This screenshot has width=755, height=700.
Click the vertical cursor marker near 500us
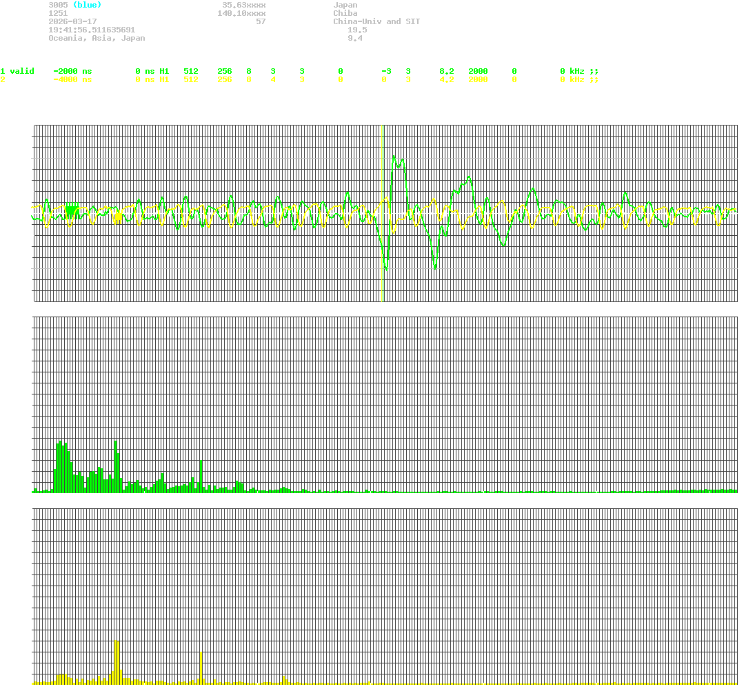click(383, 207)
